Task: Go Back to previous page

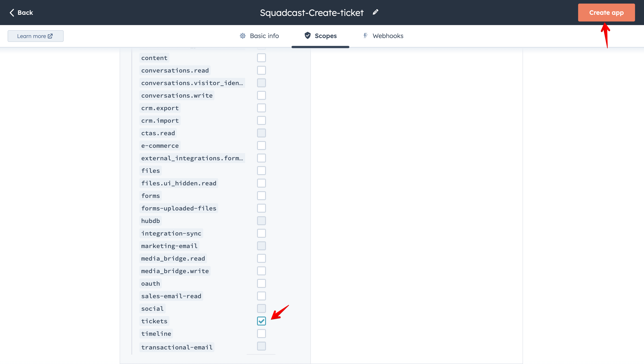Action: point(21,13)
